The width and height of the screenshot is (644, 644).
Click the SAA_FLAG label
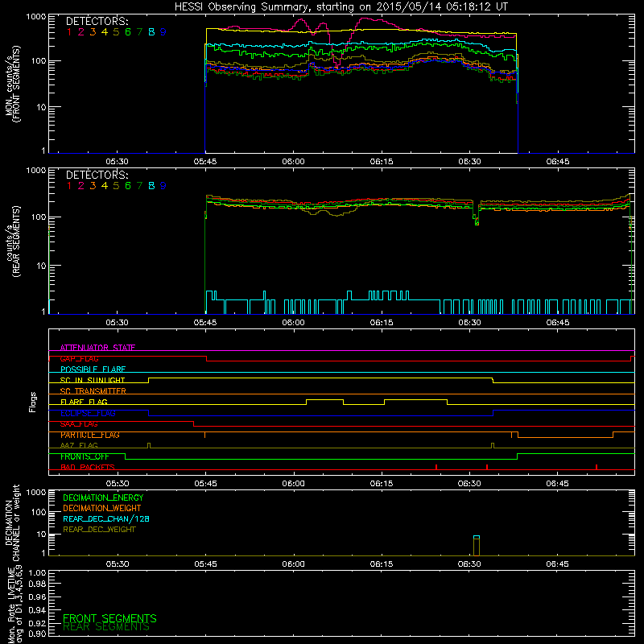(x=79, y=424)
